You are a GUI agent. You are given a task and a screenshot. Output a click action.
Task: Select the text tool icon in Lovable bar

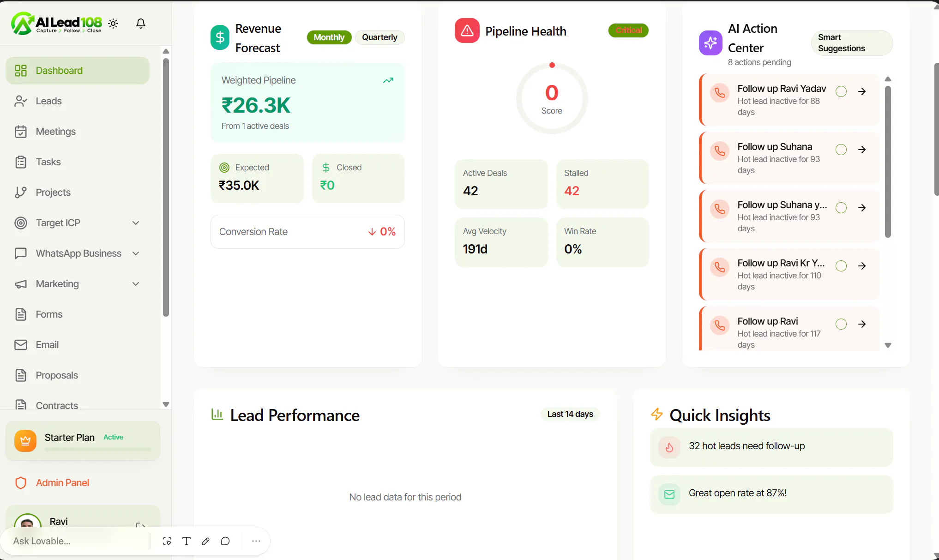187,541
